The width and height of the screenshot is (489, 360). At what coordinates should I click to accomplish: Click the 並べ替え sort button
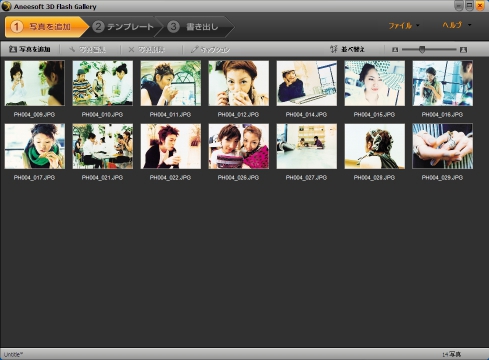pos(347,49)
